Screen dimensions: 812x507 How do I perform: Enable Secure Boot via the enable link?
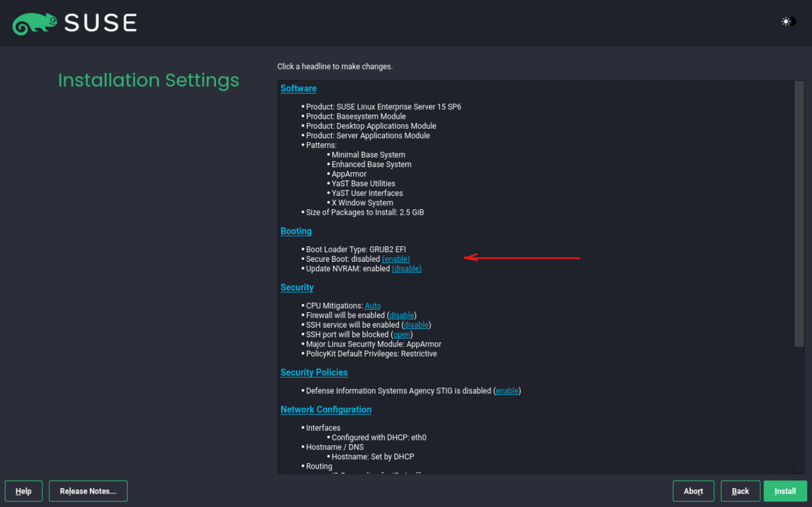[x=396, y=259]
